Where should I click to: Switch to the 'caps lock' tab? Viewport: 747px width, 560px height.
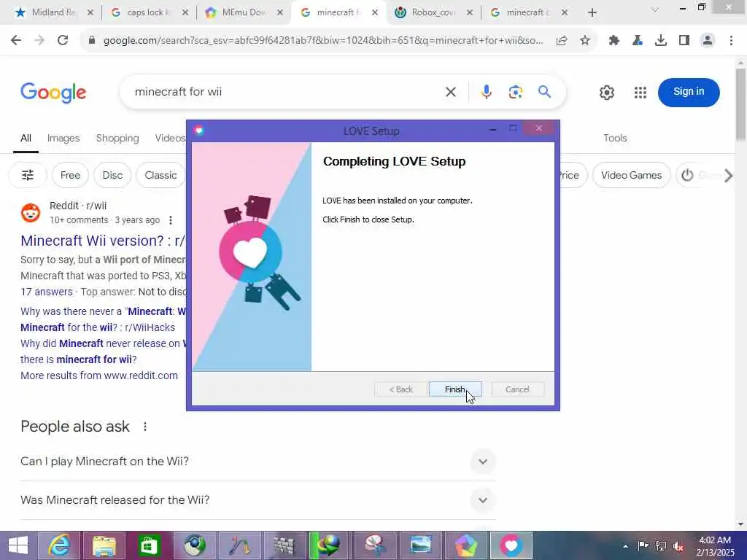(x=148, y=12)
